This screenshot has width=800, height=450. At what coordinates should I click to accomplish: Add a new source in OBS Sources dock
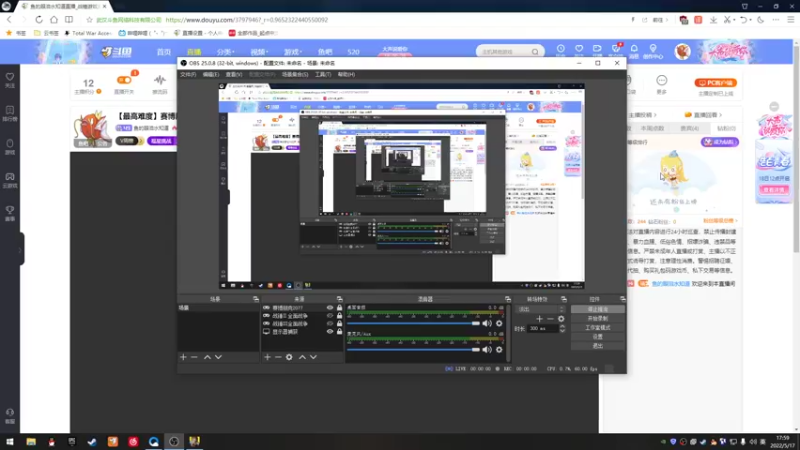267,357
